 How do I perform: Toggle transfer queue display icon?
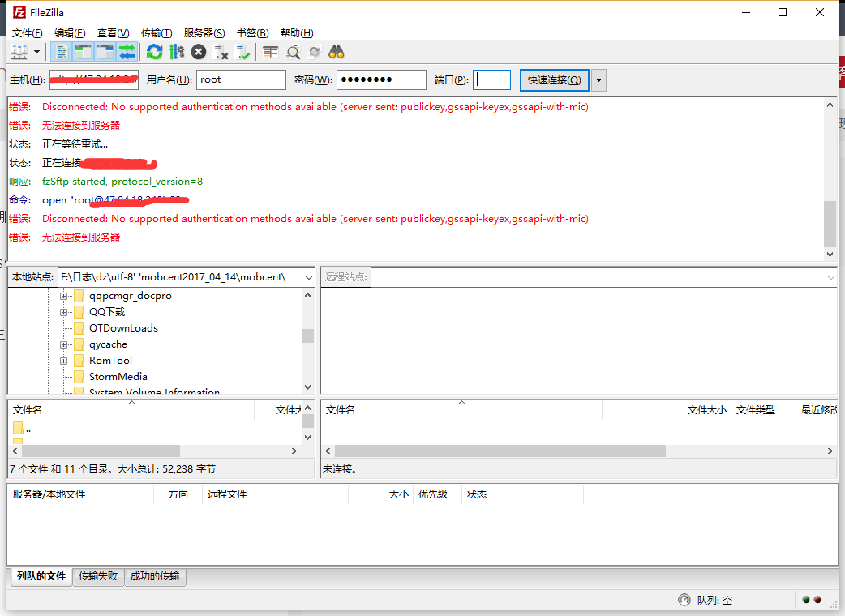(127, 52)
